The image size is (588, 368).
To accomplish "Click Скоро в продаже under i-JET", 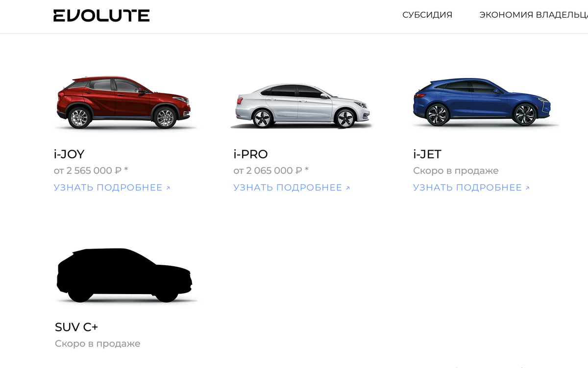I will 456,171.
